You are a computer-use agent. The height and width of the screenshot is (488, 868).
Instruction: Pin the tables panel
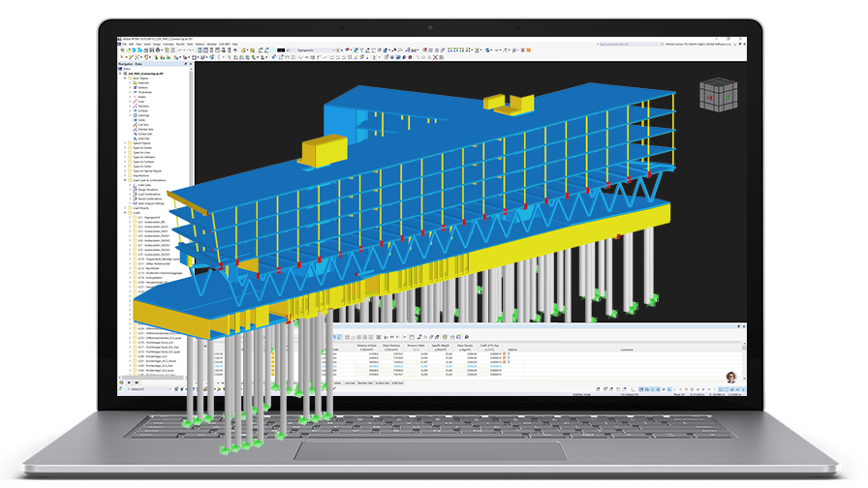(738, 326)
